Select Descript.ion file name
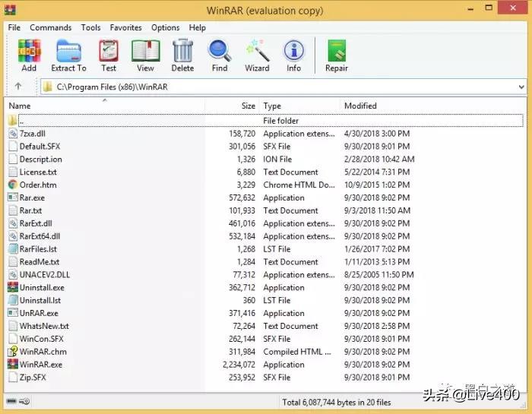532x414 pixels. pos(41,160)
